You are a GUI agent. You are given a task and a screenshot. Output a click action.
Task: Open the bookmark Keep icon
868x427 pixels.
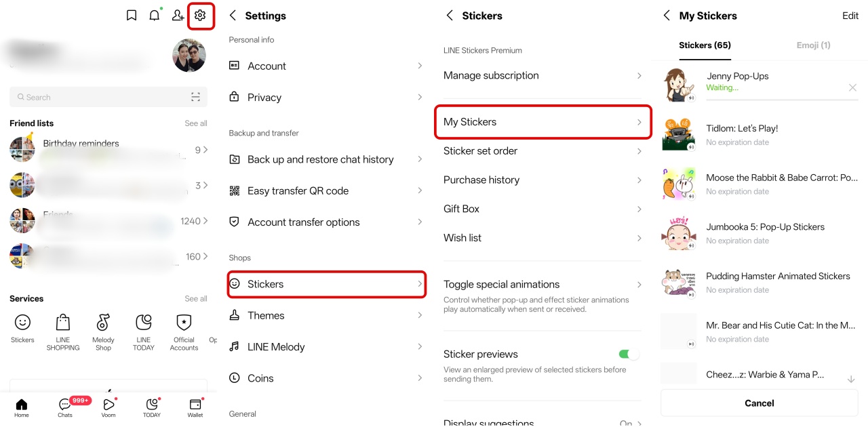pos(132,16)
